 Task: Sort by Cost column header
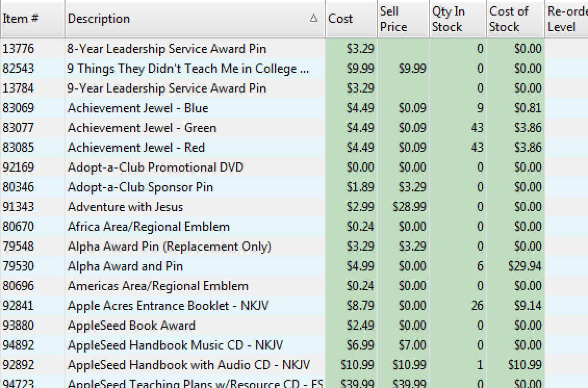[x=341, y=19]
